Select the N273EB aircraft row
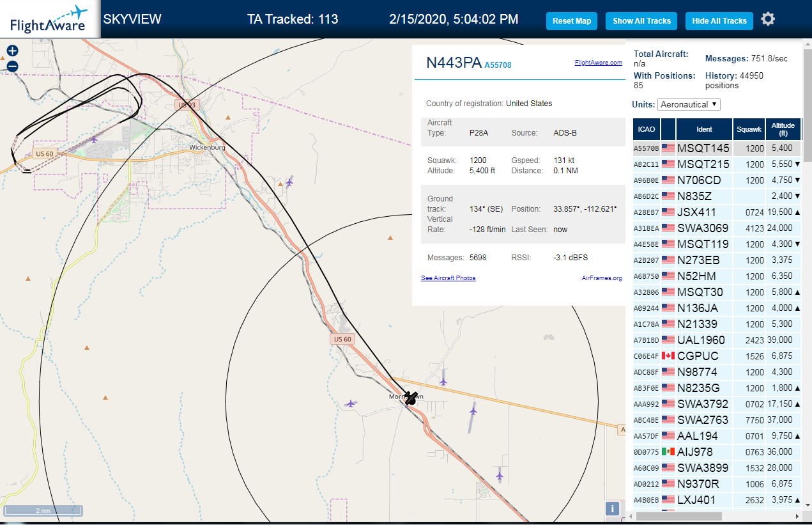This screenshot has width=812, height=525. [716, 260]
